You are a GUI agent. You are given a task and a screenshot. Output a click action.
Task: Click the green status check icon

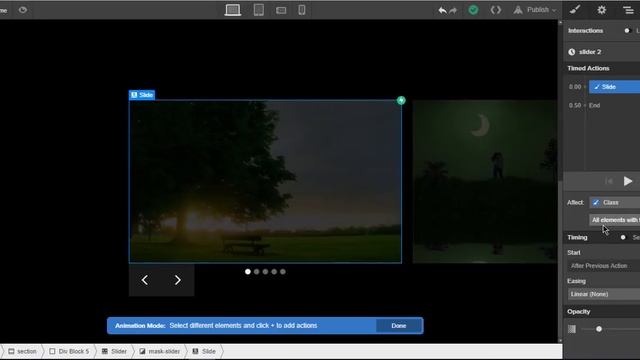473,10
